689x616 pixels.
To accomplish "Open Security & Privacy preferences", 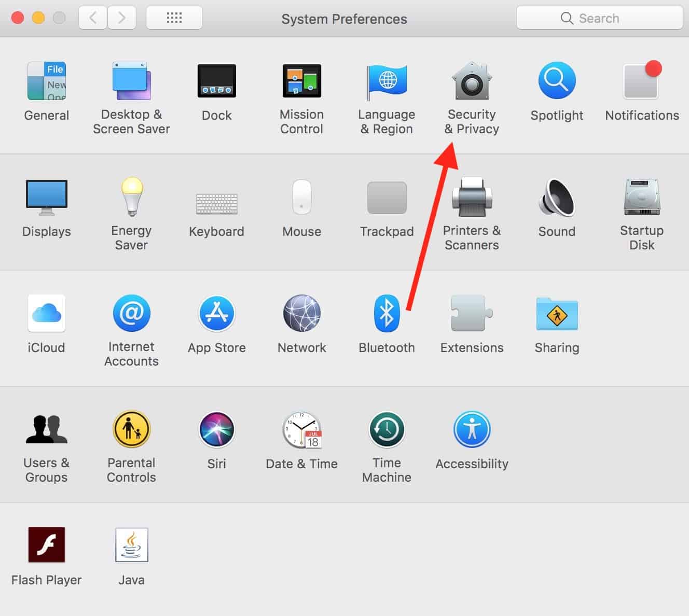I will coord(471,81).
